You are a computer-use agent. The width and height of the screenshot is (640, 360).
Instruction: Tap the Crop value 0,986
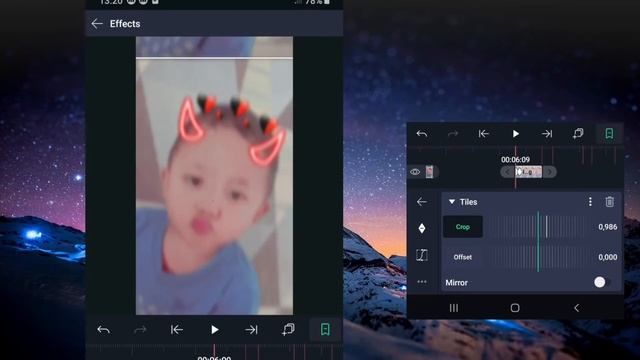pyautogui.click(x=607, y=227)
